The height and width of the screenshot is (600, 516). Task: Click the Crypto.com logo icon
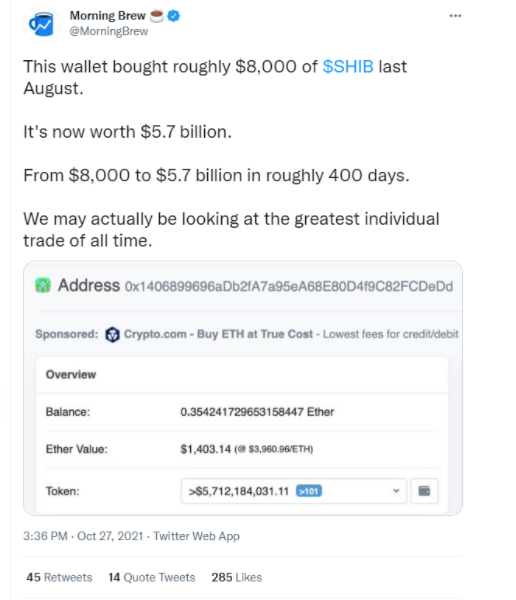tap(112, 334)
